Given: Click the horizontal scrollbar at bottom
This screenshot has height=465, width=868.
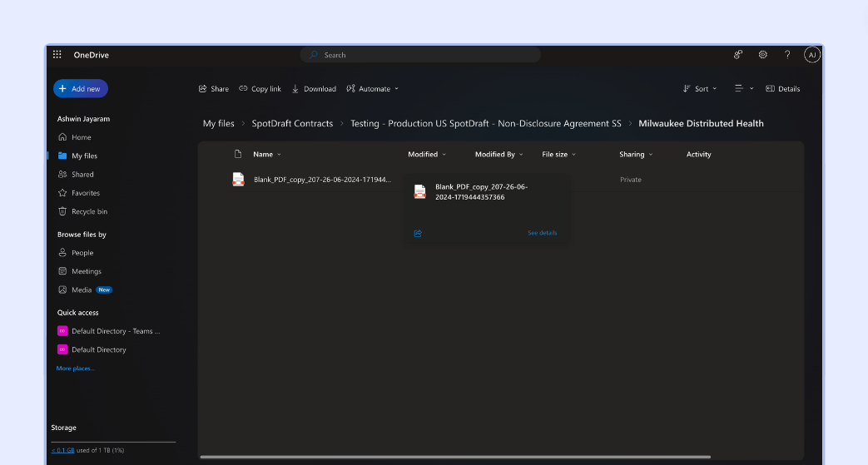Looking at the screenshot, I should pos(454,457).
